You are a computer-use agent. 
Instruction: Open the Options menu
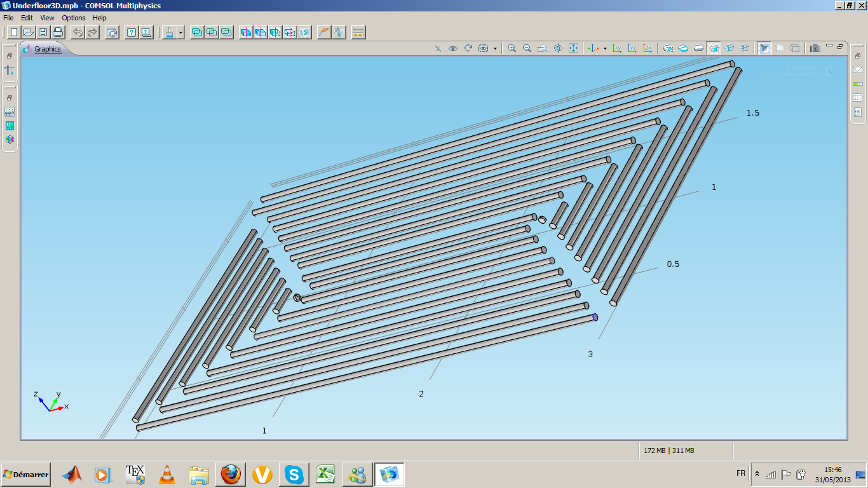[x=74, y=18]
